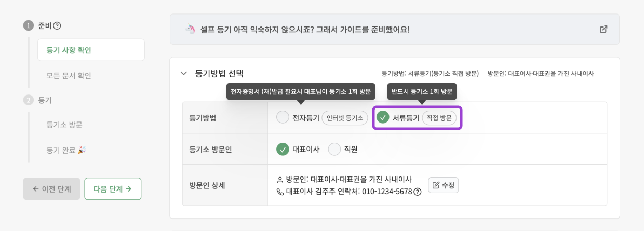Select 대표이사 as the registry visitor
The image size is (644, 231).
click(283, 149)
